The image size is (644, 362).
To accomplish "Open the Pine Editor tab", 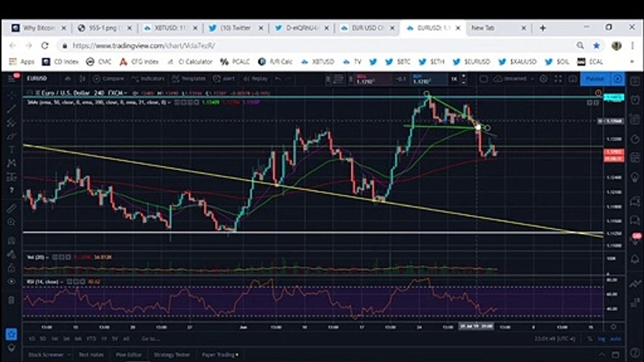I will tap(129, 354).
